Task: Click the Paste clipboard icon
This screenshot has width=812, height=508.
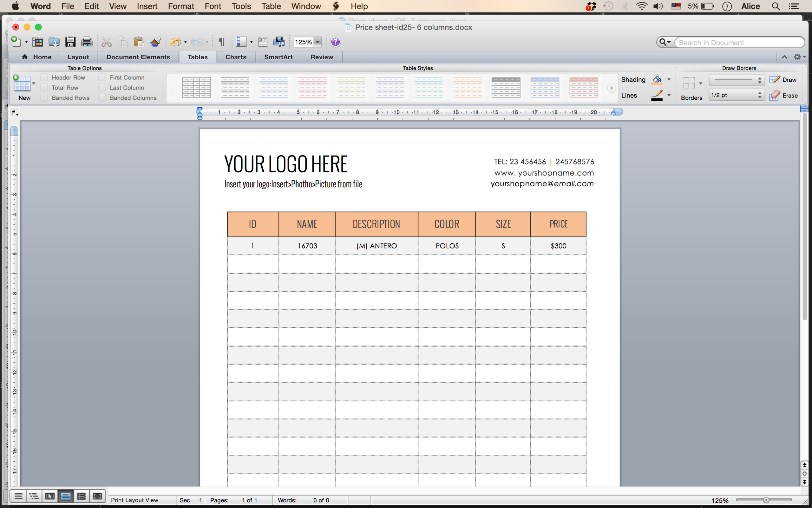Action: point(139,42)
